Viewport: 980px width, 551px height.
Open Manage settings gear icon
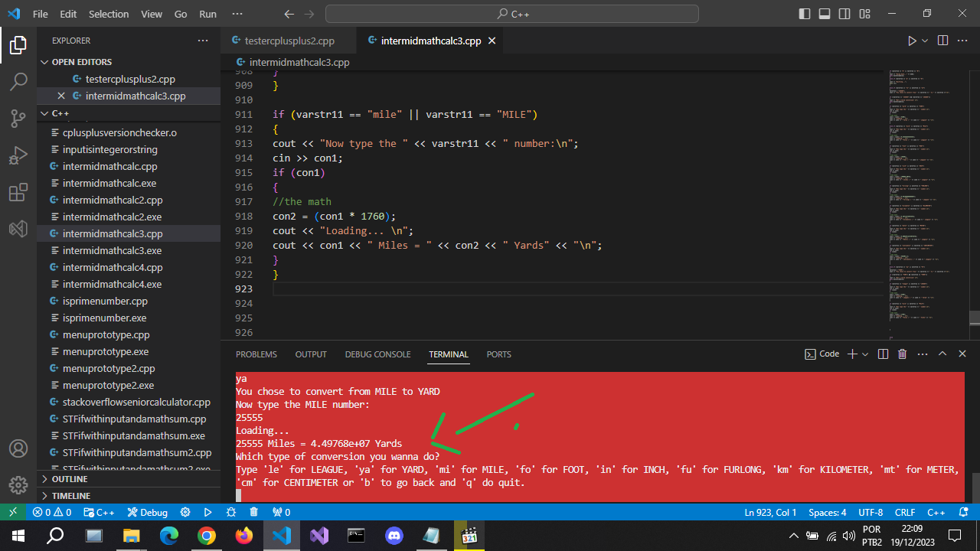[x=18, y=485]
